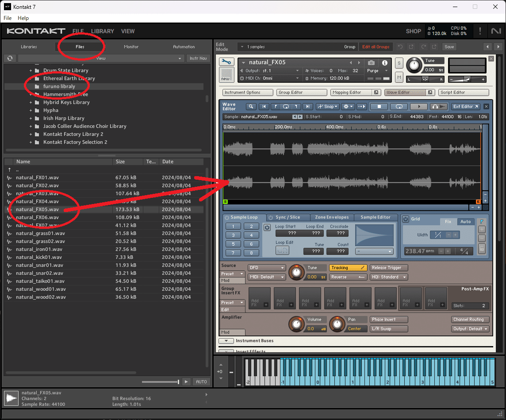
Task: Open the Output: Default dropdown
Action: tap(470, 329)
